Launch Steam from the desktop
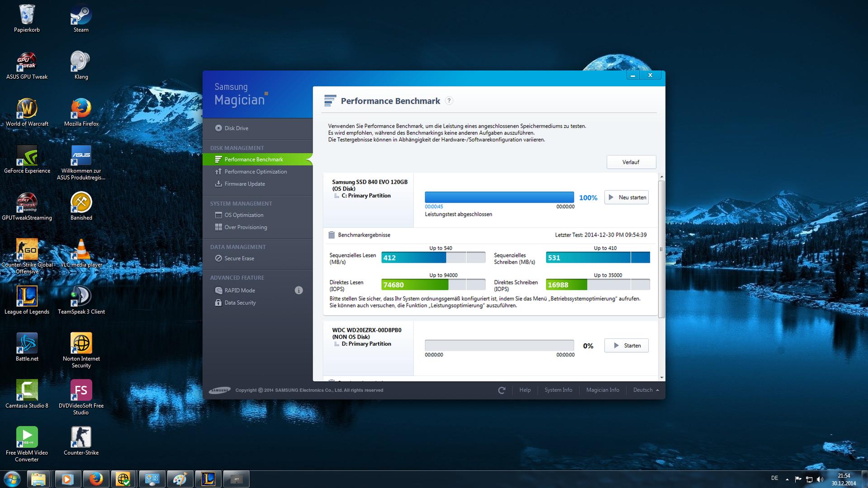This screenshot has height=488, width=868. tap(81, 19)
